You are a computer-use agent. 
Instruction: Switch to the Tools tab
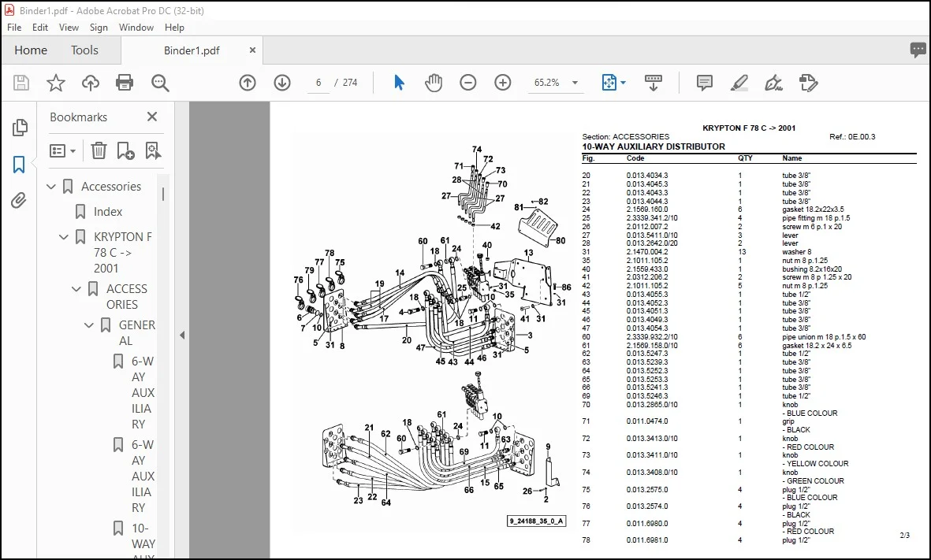coord(84,50)
